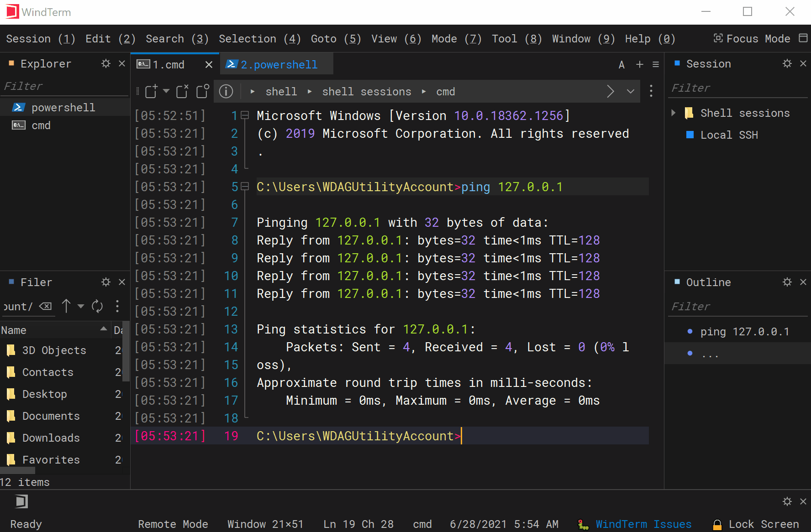Click the duplicate session toolbar icon
Viewport: 811px width, 532px height.
[x=202, y=91]
